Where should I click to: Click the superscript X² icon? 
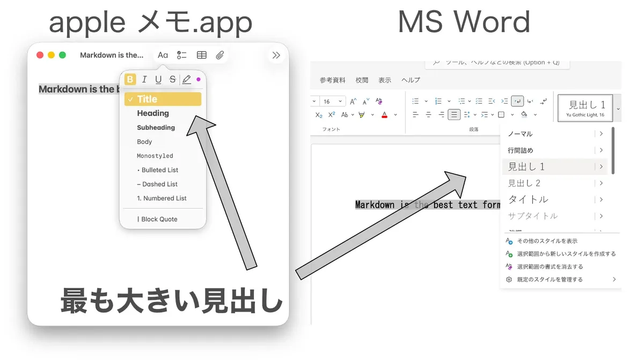click(x=332, y=115)
